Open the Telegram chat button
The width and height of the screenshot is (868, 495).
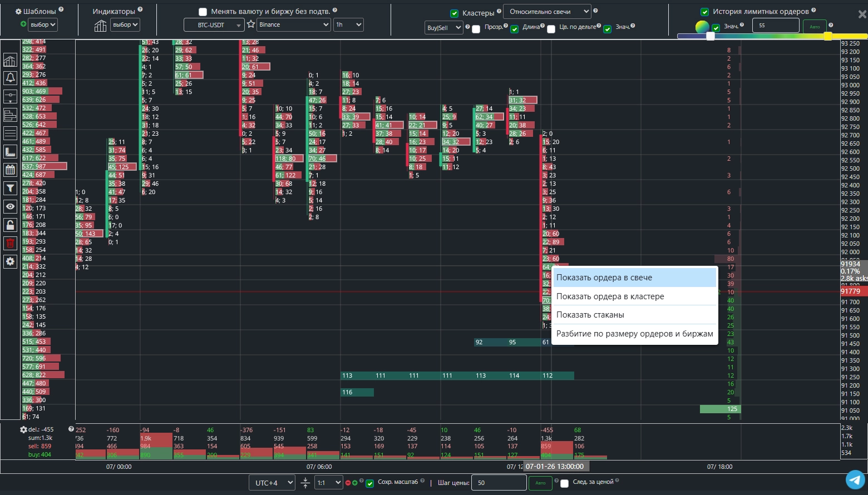click(x=855, y=479)
